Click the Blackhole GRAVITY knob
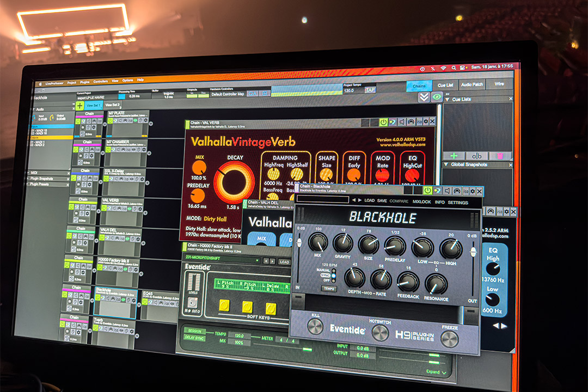This screenshot has width=588, height=392. pos(343,243)
